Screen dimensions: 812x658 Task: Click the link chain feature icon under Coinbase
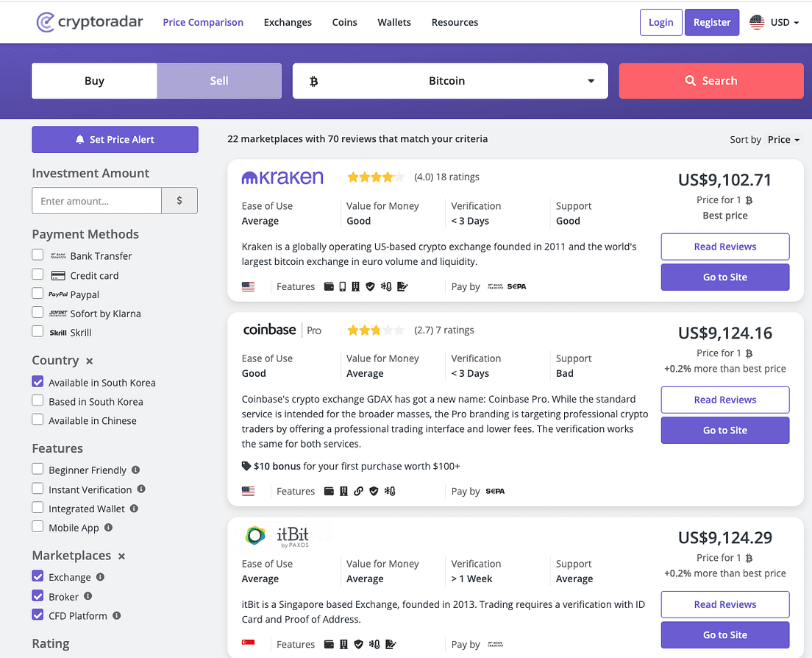[358, 491]
